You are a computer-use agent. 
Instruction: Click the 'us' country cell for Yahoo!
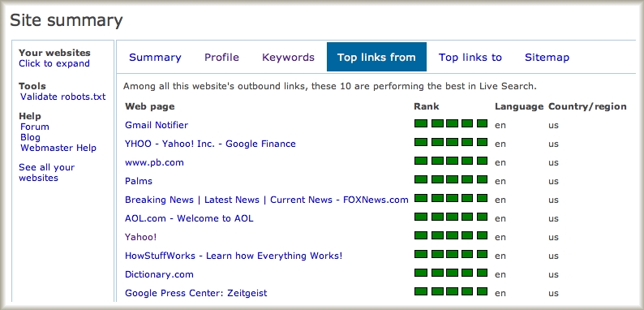553,237
